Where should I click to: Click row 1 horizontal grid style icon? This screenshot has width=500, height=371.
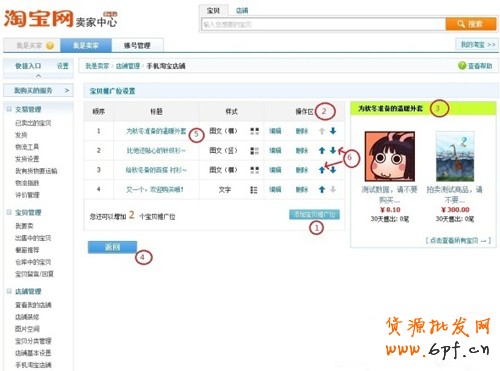pyautogui.click(x=254, y=131)
